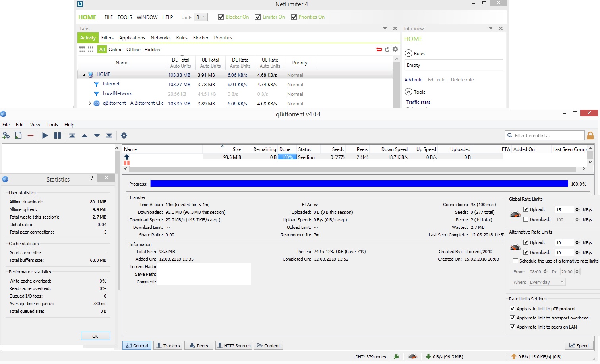The height and width of the screenshot is (364, 600).
Task: Refresh the NetLimiter activity list
Action: click(x=387, y=49)
